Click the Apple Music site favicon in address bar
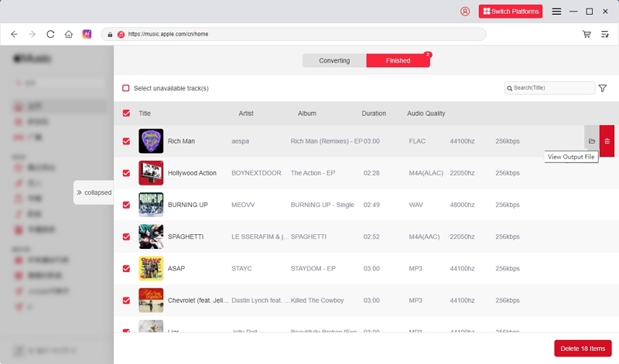Viewport: 619px width, 364px height. coord(121,34)
